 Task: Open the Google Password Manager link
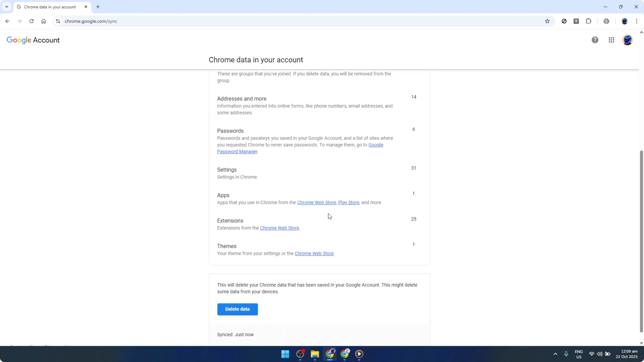point(237,151)
